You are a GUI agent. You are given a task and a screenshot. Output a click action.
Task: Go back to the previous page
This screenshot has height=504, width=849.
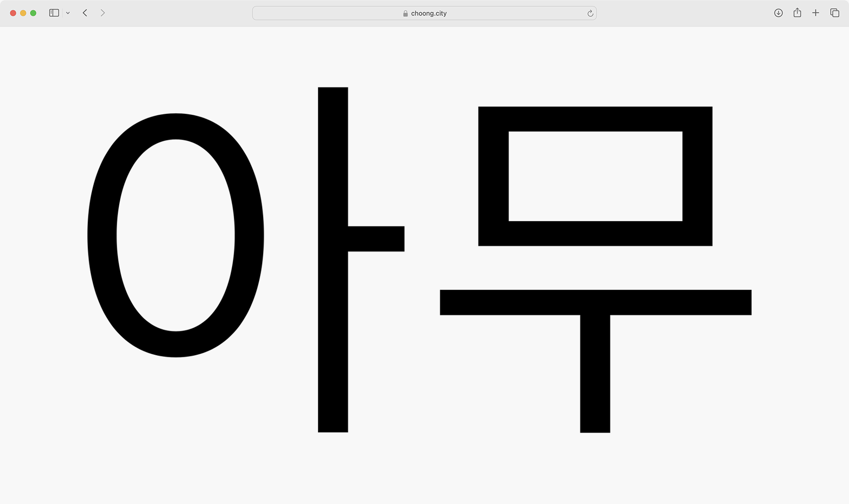[x=85, y=13]
